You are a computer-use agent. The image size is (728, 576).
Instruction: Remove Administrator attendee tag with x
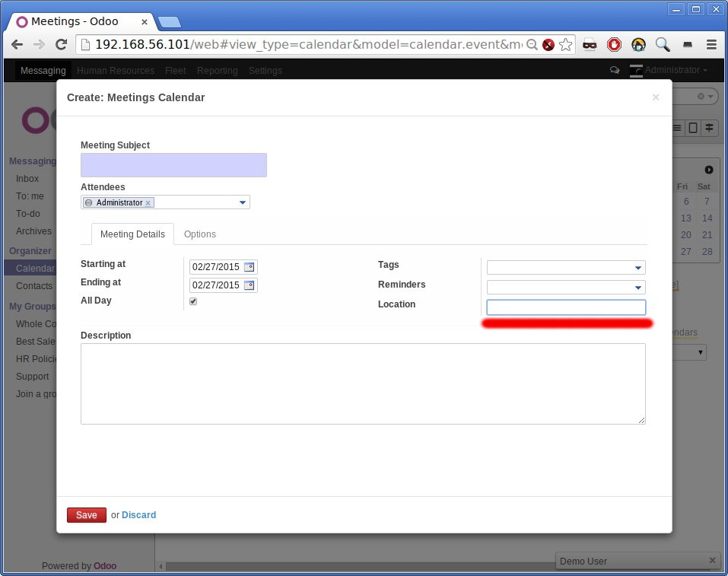(x=148, y=203)
